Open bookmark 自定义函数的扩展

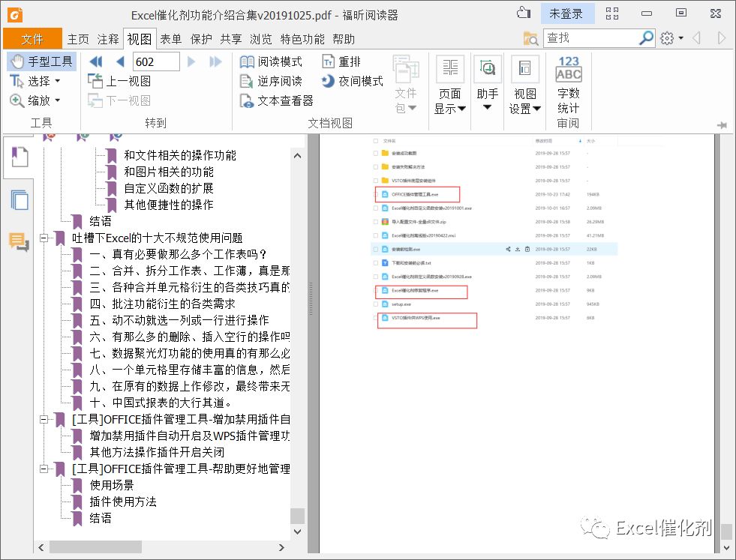click(169, 188)
